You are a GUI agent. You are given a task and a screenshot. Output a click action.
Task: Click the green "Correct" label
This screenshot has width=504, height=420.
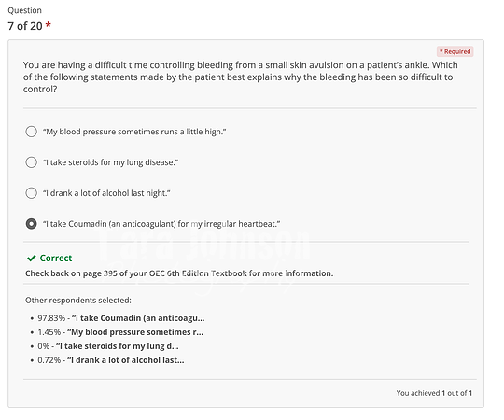[56, 258]
